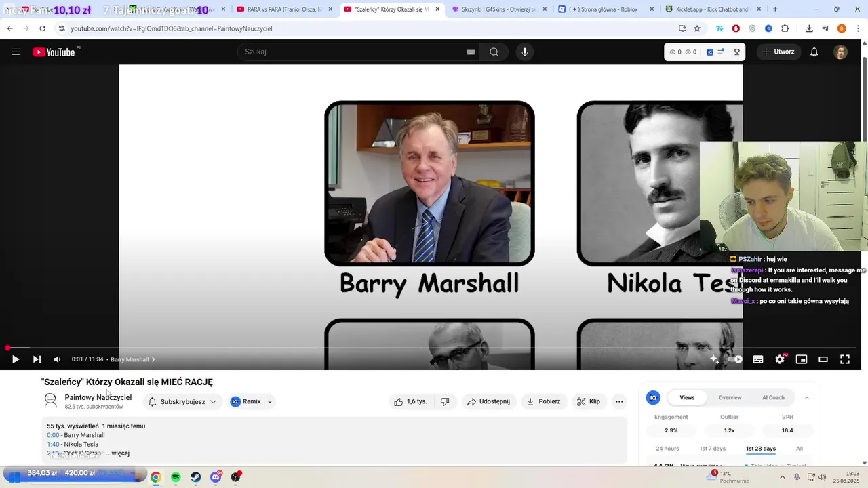Click the blue IQ icon in extension bar
Viewport: 868px width, 488px height.
click(x=710, y=52)
